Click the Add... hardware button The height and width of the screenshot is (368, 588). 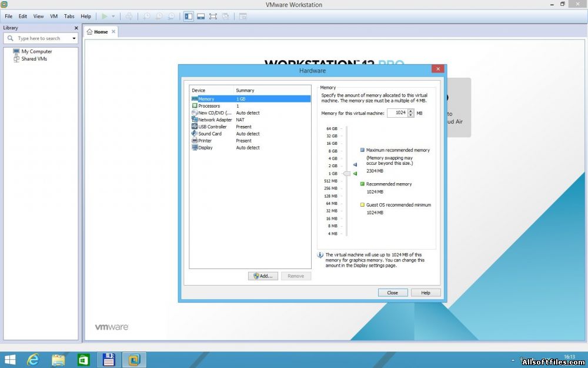coord(263,276)
